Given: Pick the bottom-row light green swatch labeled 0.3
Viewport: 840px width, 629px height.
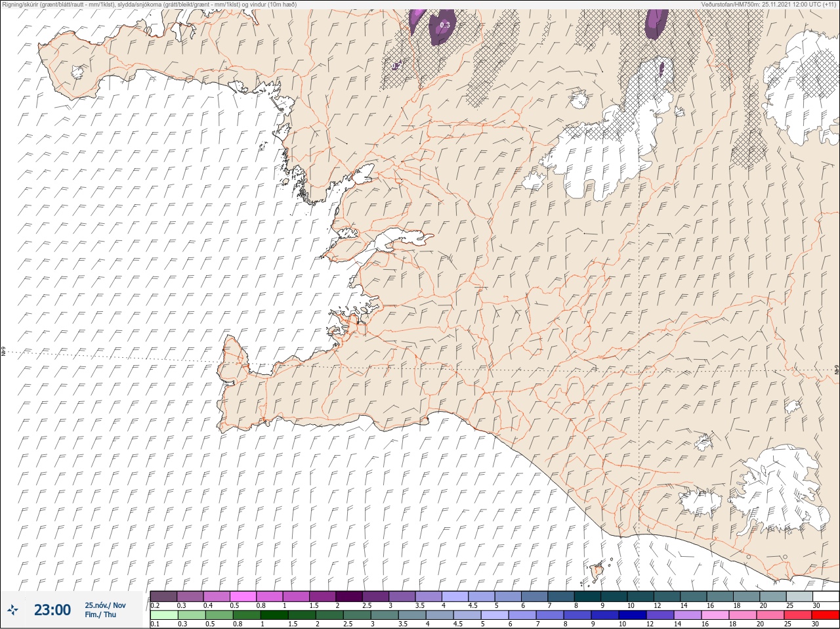Looking at the screenshot, I should click(x=191, y=615).
